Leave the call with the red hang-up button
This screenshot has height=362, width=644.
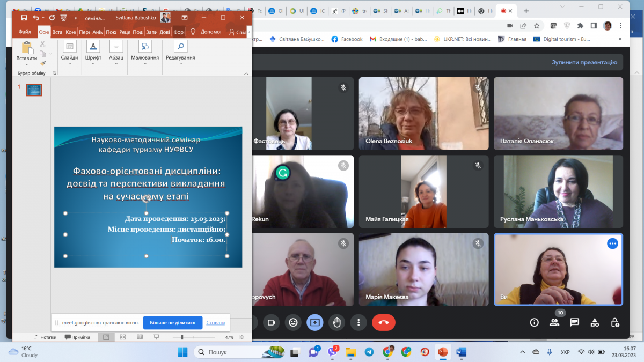(383, 322)
